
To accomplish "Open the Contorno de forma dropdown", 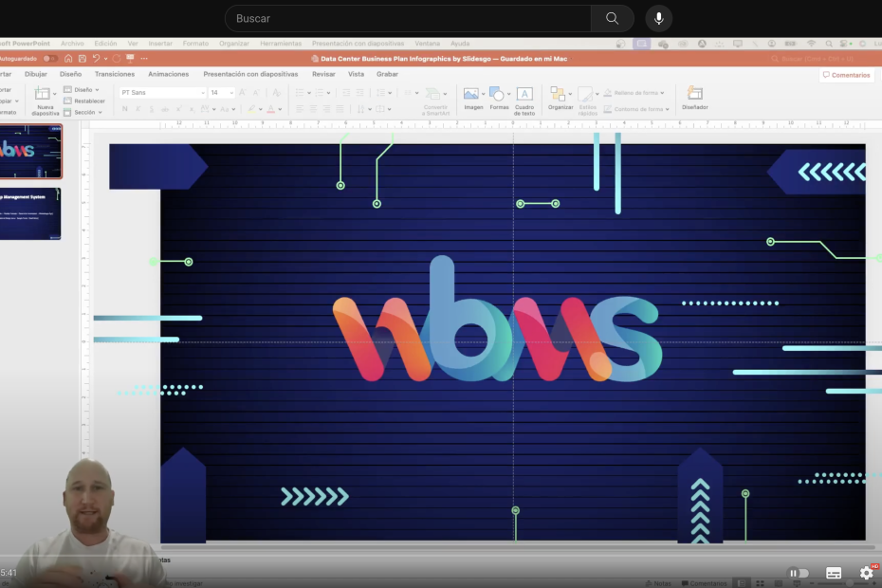I will tap(636, 109).
